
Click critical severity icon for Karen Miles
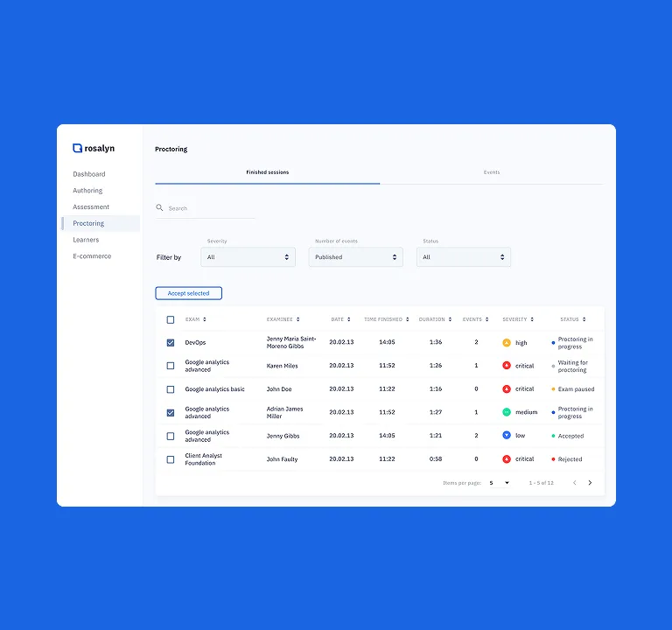click(507, 366)
